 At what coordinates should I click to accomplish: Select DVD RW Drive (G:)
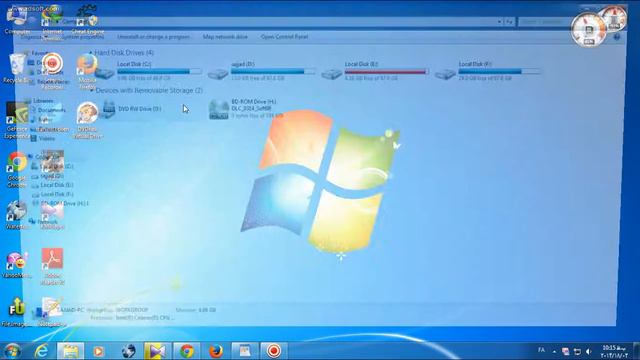pyautogui.click(x=131, y=109)
